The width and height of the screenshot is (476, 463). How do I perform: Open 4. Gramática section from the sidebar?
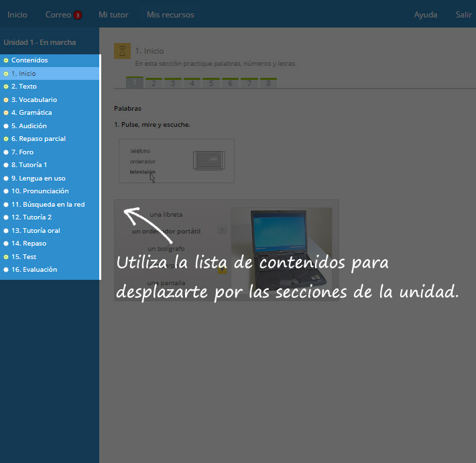click(32, 113)
